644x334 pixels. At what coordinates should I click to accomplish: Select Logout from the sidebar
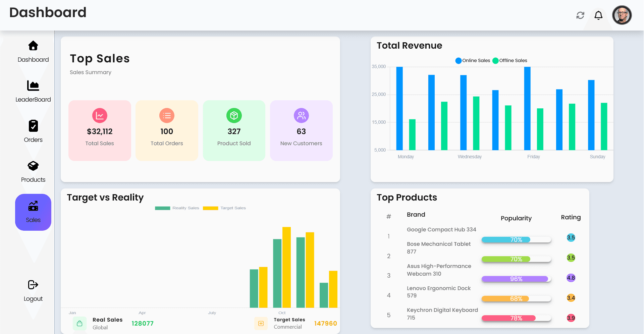33,285
